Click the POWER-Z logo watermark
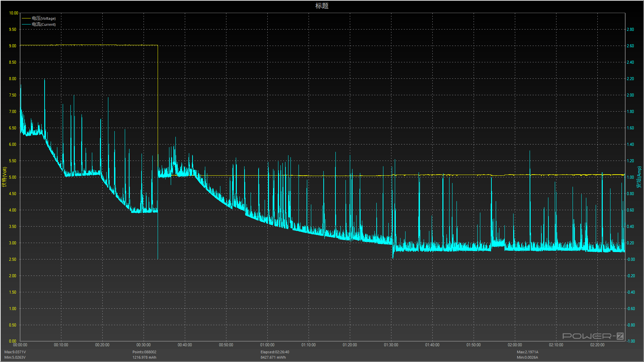 (593, 336)
